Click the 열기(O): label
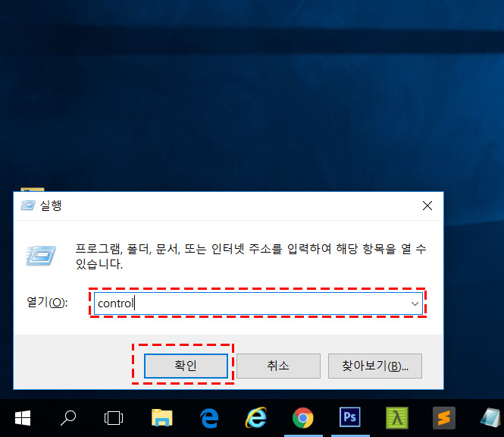504x437 pixels. [47, 302]
